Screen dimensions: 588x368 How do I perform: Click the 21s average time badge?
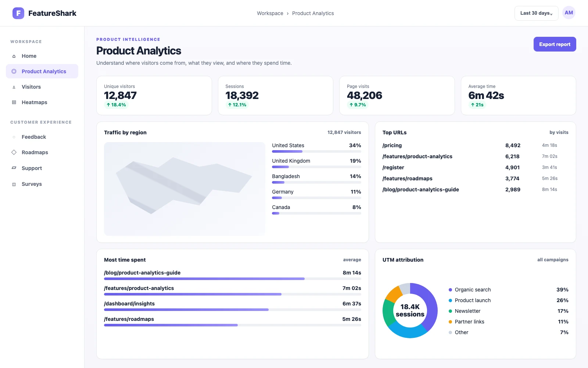[x=477, y=105]
